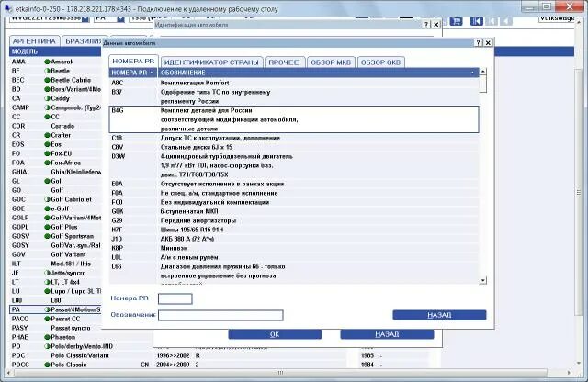Click the PR list scrollbar down arrow
The width and height of the screenshot is (588, 382).
tap(483, 280)
